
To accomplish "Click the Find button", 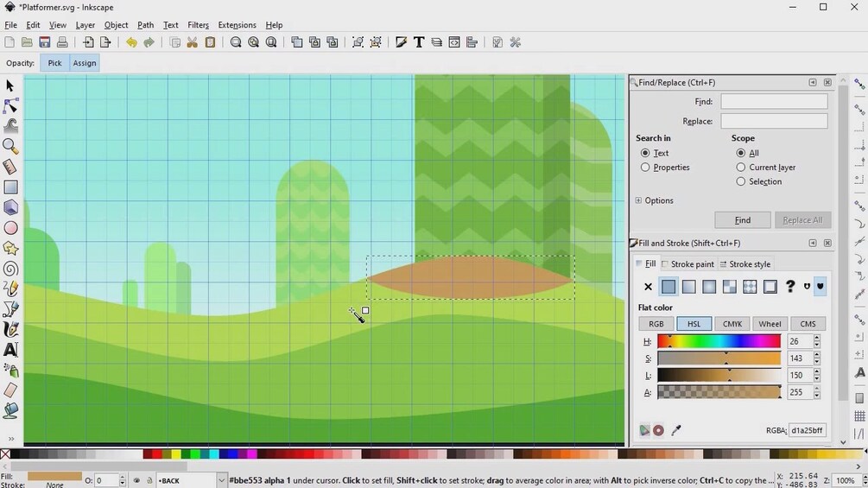I will coord(743,219).
